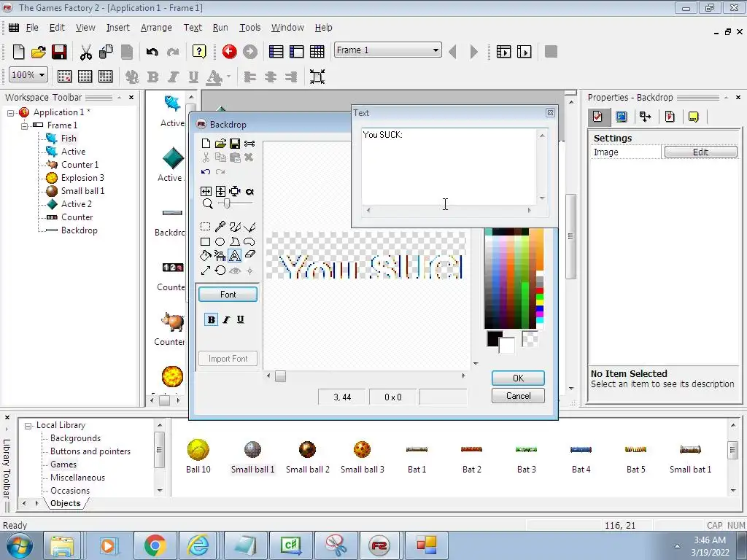Click the Clear (new image) icon in Backdrop editor

[x=206, y=144]
